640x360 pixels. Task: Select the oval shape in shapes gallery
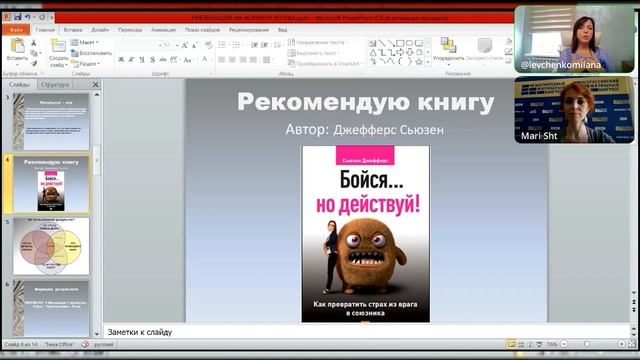(409, 43)
